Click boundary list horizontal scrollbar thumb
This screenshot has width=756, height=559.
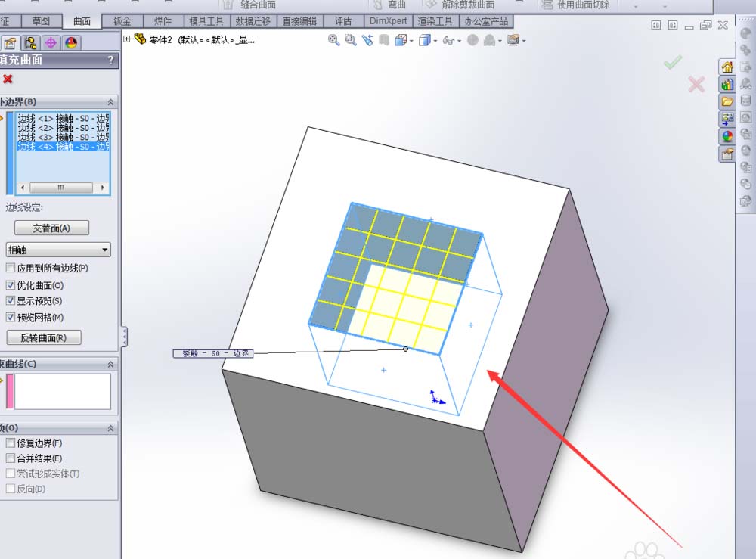61,187
